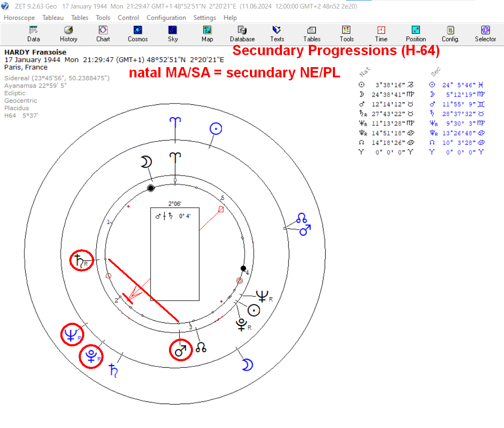Open the Help menu

pyautogui.click(x=230, y=18)
